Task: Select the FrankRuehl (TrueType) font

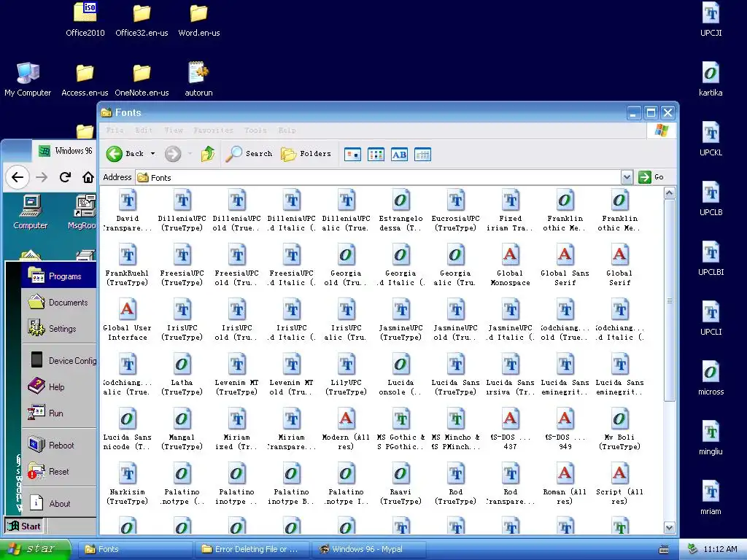Action: pos(127,265)
